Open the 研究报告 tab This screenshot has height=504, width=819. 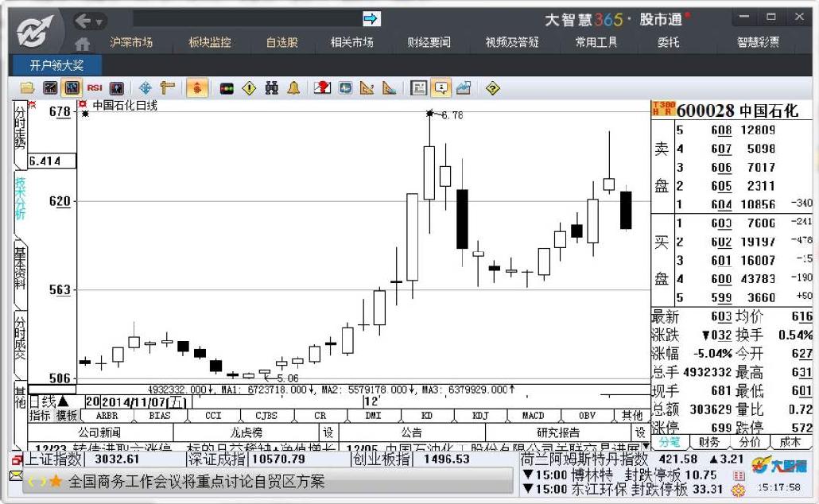coord(558,433)
